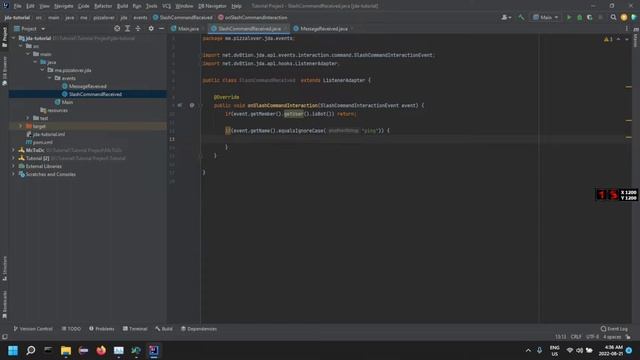Open Windows taskbar search

(31, 350)
